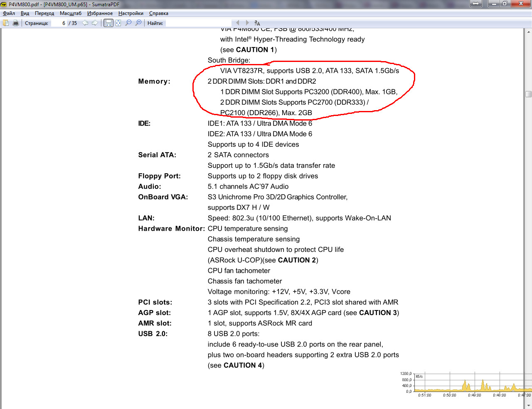Viewport: 532px width, 409px height.
Task: Click the scrollbar up arrow
Action: [x=529, y=32]
